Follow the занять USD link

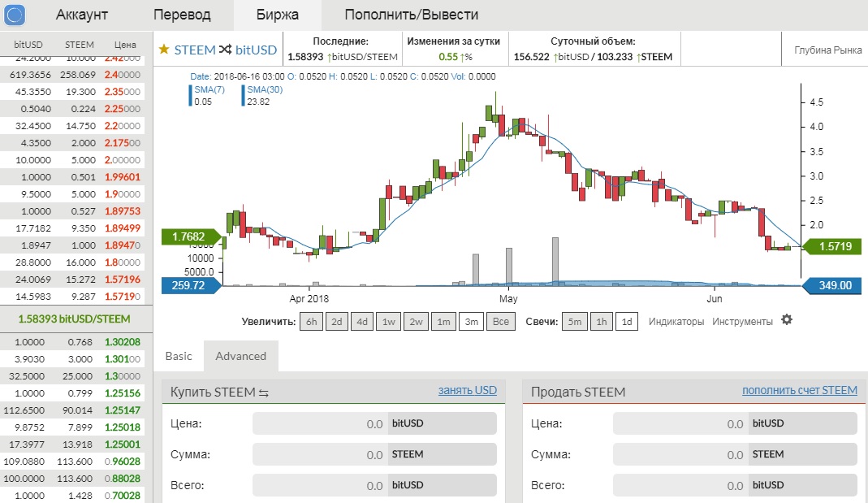468,390
